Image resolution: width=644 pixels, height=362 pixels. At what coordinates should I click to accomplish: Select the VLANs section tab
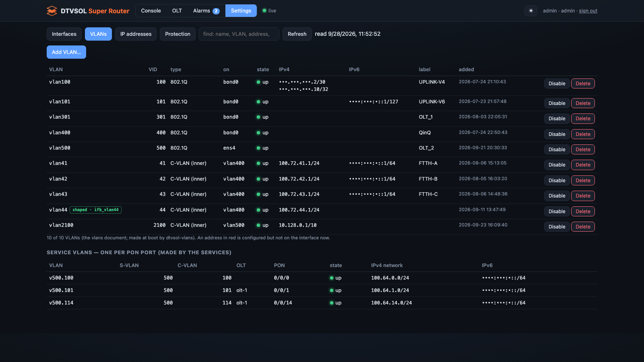tap(98, 34)
